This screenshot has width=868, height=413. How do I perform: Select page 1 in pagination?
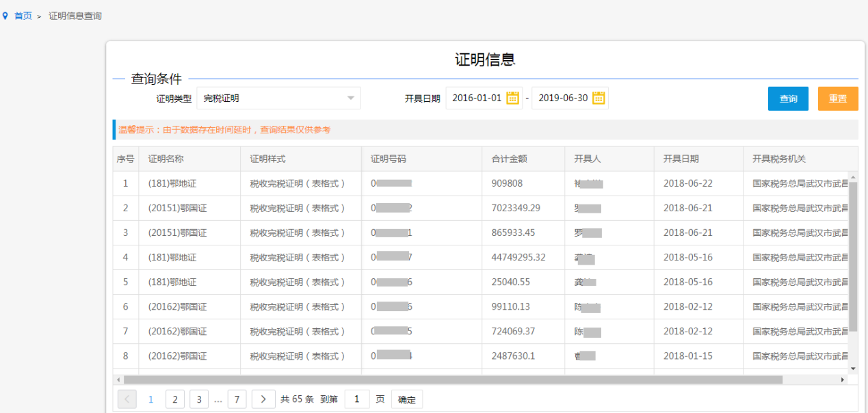[x=151, y=399]
